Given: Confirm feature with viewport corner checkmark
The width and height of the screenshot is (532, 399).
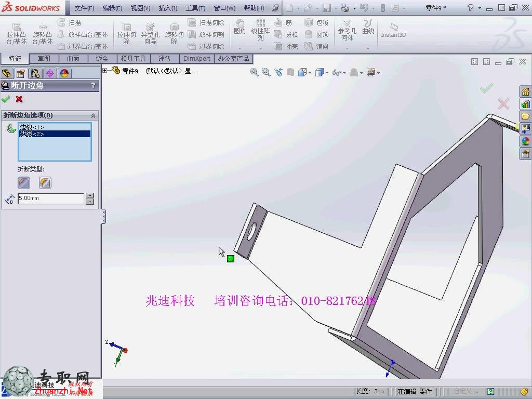Looking at the screenshot, I should (486, 88).
